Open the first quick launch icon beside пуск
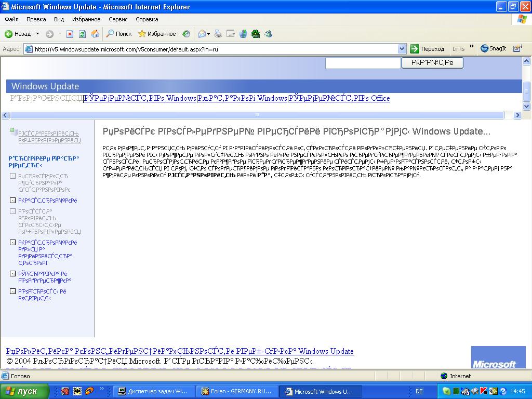The image size is (532, 399). pyautogui.click(x=65, y=391)
